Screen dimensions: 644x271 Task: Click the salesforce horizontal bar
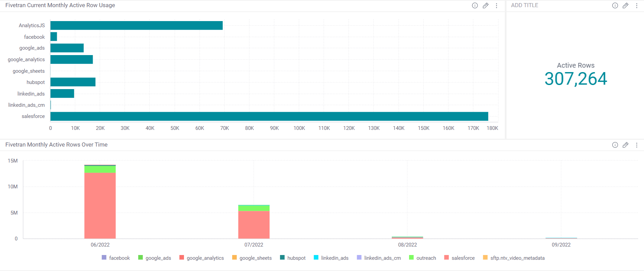click(x=269, y=116)
